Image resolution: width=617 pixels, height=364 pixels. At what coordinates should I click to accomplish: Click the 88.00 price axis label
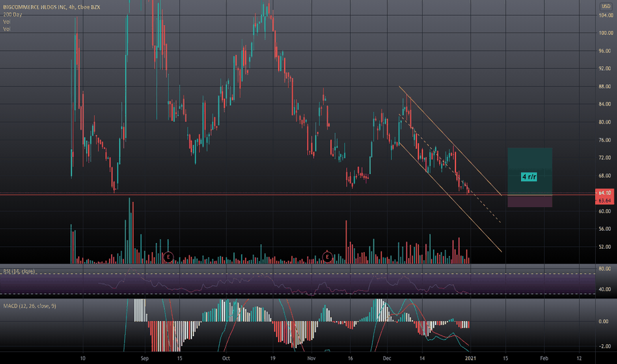click(605, 87)
